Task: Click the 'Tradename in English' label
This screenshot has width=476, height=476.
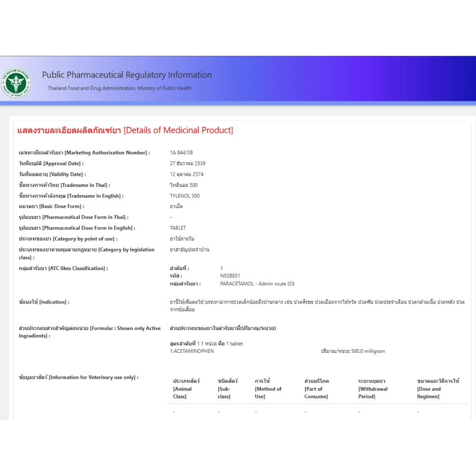Action: point(71,196)
